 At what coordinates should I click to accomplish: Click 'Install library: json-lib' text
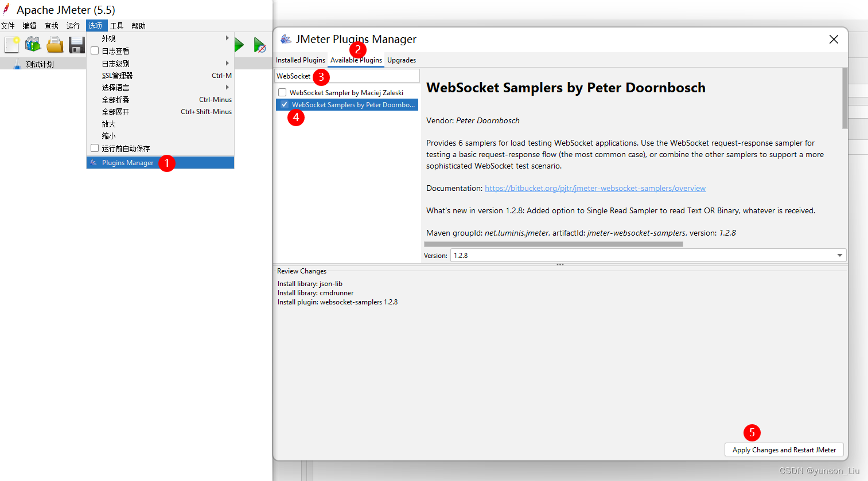click(310, 284)
